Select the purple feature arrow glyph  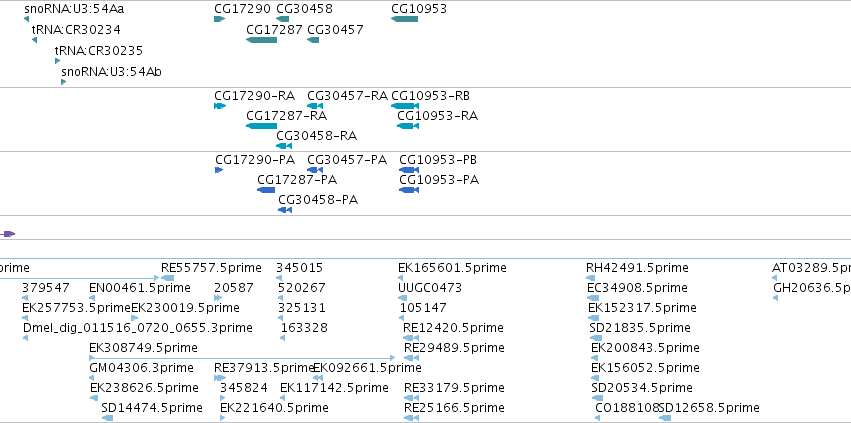point(8,234)
